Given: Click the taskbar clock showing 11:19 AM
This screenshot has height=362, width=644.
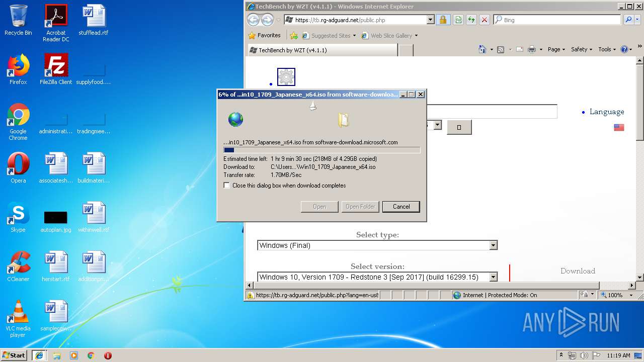Looking at the screenshot, I should click(618, 355).
